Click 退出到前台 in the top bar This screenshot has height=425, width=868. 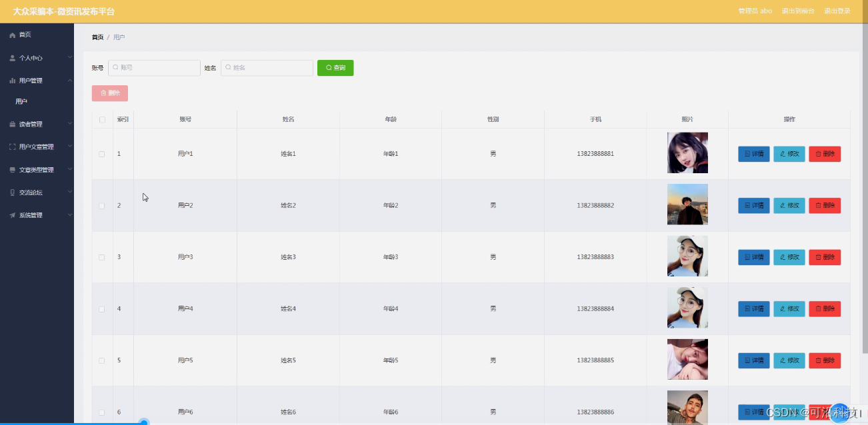(798, 11)
